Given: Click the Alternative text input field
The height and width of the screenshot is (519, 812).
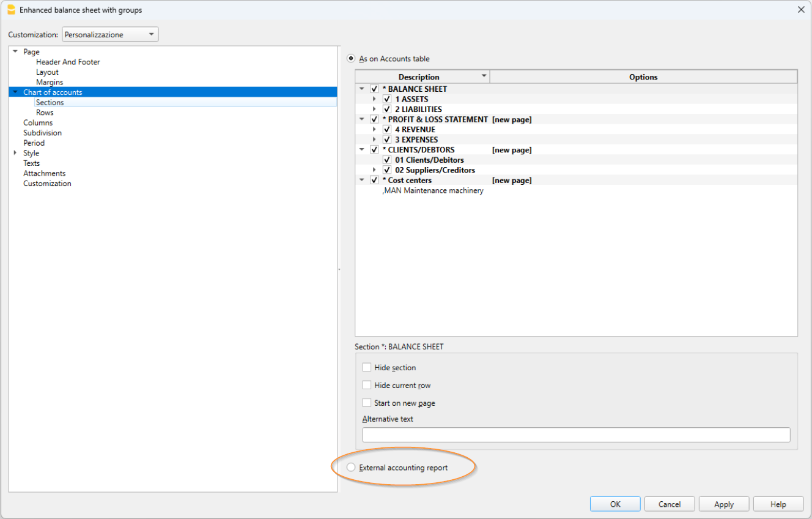Looking at the screenshot, I should (576, 435).
